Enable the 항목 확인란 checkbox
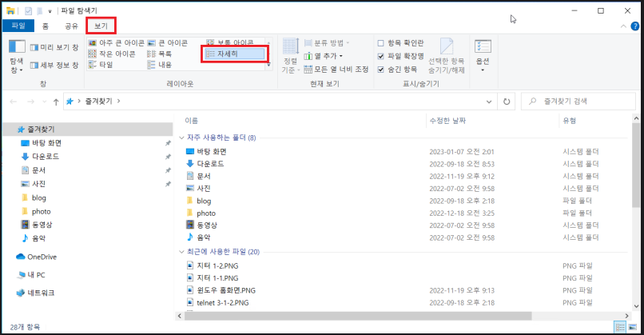Image resolution: width=644 pixels, height=335 pixels. [x=381, y=42]
